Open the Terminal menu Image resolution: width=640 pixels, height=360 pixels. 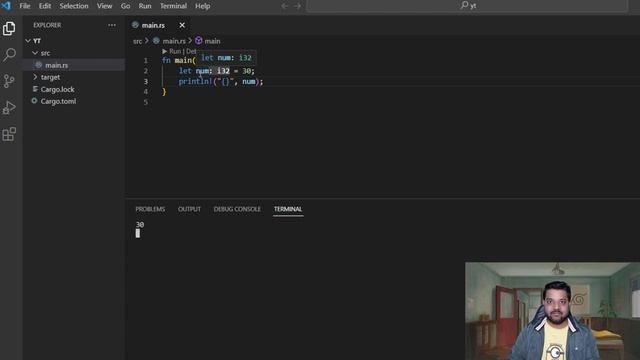click(x=173, y=6)
